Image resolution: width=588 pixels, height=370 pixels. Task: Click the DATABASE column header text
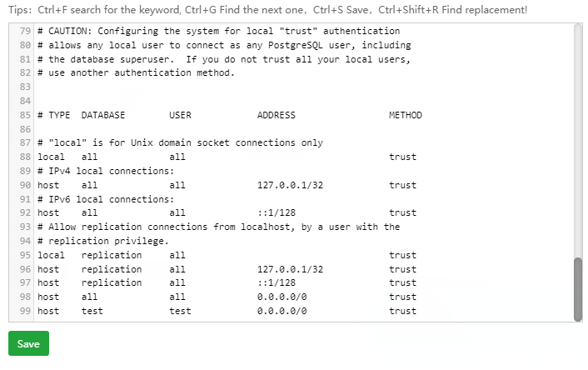tap(103, 115)
